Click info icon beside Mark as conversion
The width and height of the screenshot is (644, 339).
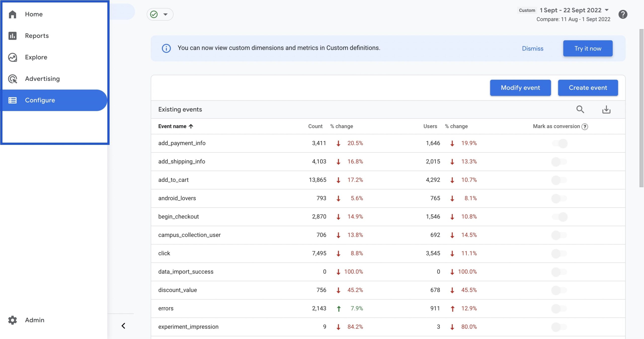point(585,127)
